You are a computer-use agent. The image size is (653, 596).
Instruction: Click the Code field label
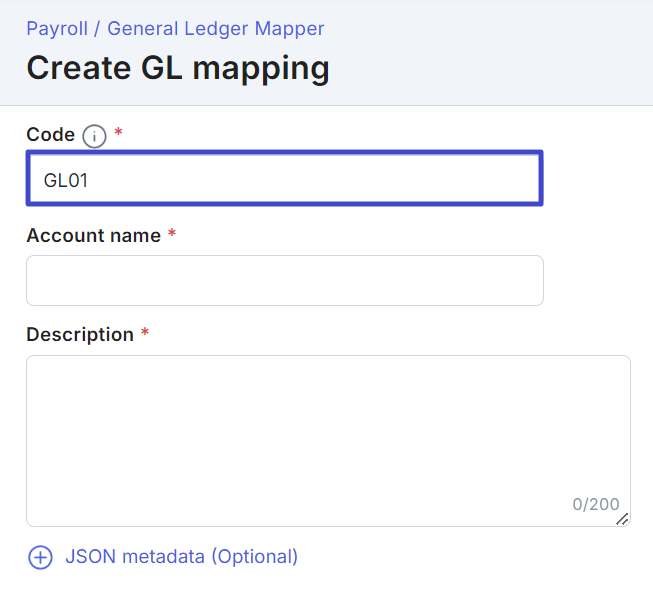(x=50, y=135)
